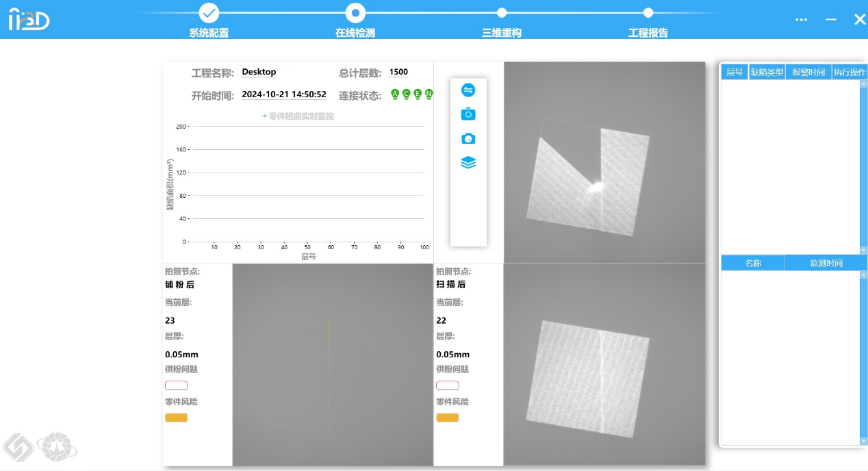Image resolution: width=868 pixels, height=471 pixels.
Task: Click the green N connection status bulb
Action: coord(429,94)
